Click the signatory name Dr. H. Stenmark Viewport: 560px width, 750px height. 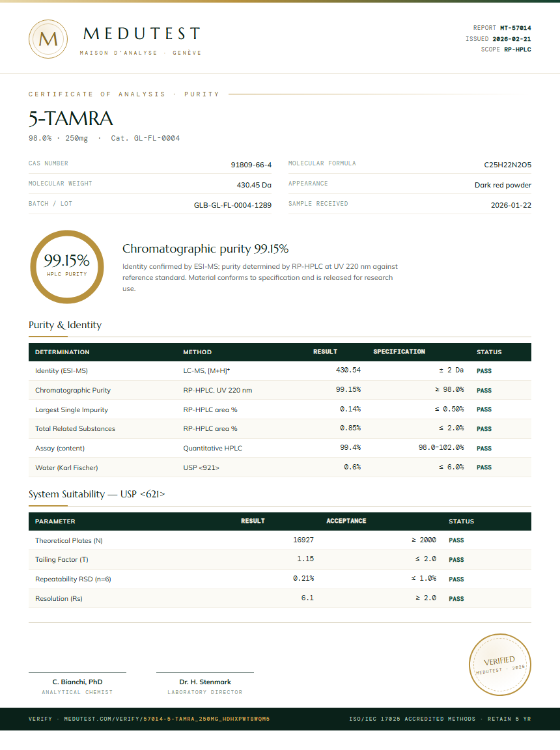pos(205,682)
